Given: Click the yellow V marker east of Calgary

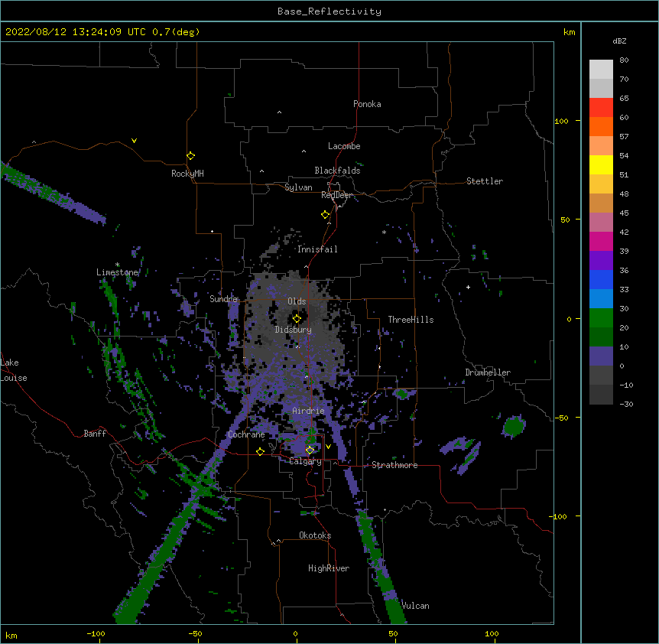Looking at the screenshot, I should click(x=328, y=447).
